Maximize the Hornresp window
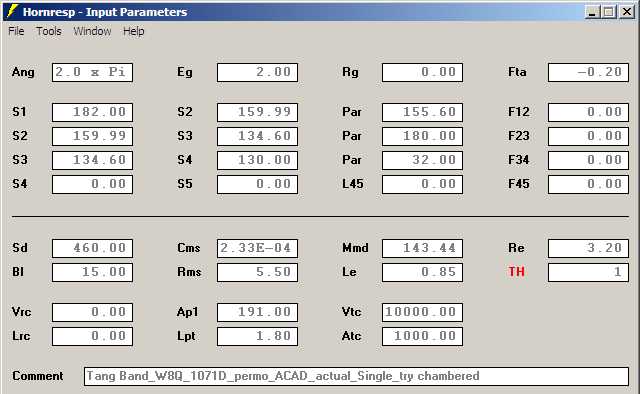The width and height of the screenshot is (640, 394). coord(608,12)
